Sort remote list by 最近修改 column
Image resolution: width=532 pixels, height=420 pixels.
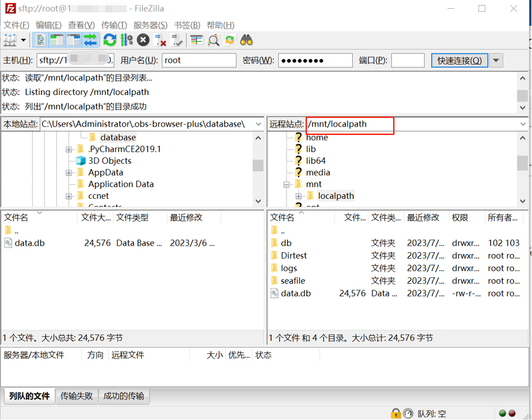(x=426, y=218)
